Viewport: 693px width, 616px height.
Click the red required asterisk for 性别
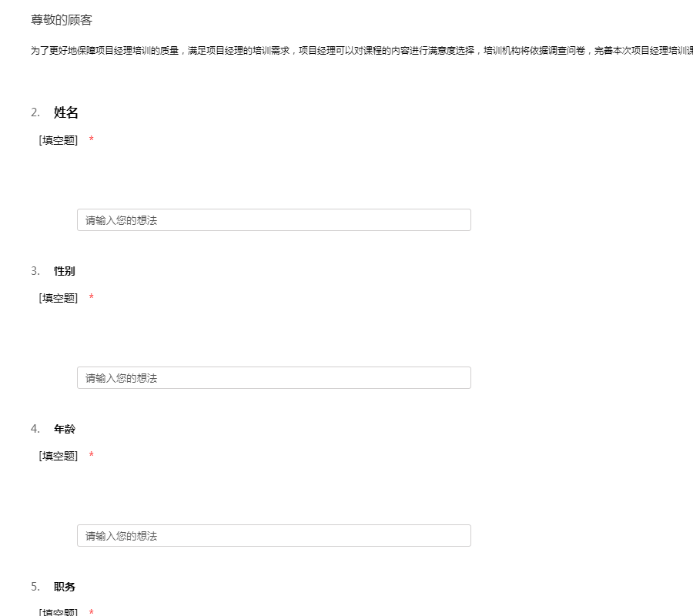92,298
